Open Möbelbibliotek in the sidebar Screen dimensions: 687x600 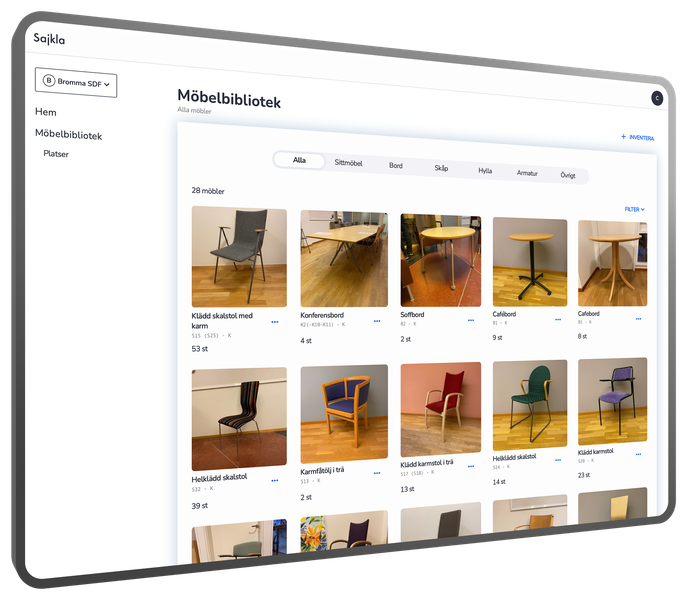point(68,135)
